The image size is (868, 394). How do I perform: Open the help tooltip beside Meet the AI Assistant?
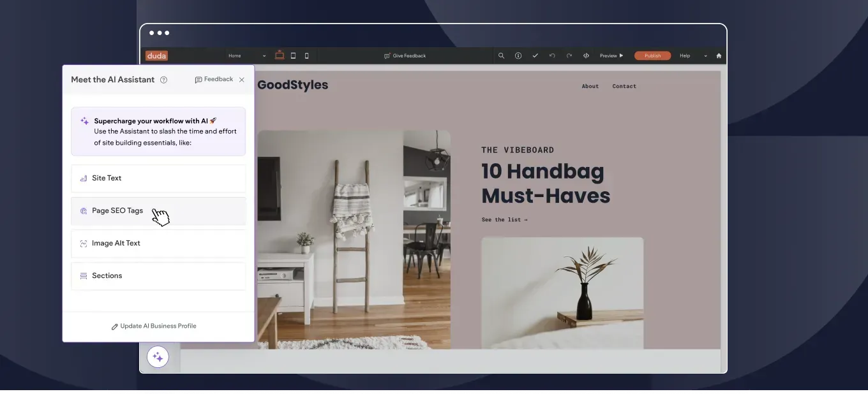[163, 80]
